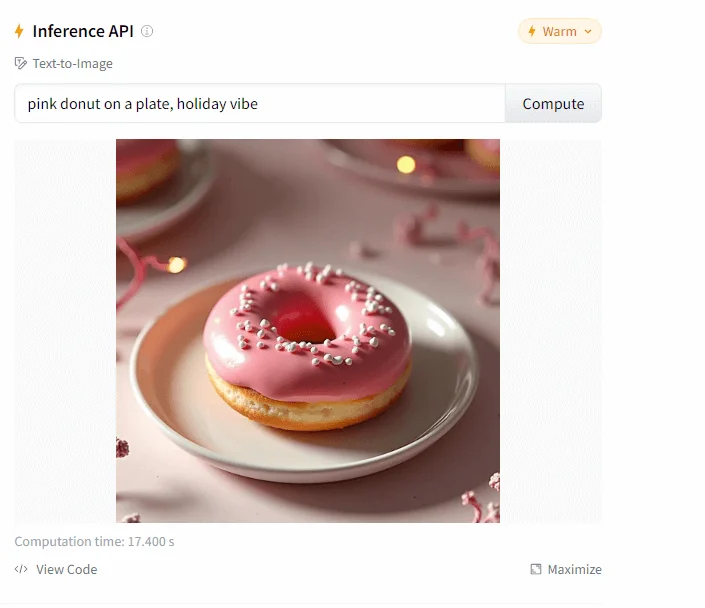Click the glowing light at the image's top
Viewport: 705px width, 608px height.
point(406,165)
